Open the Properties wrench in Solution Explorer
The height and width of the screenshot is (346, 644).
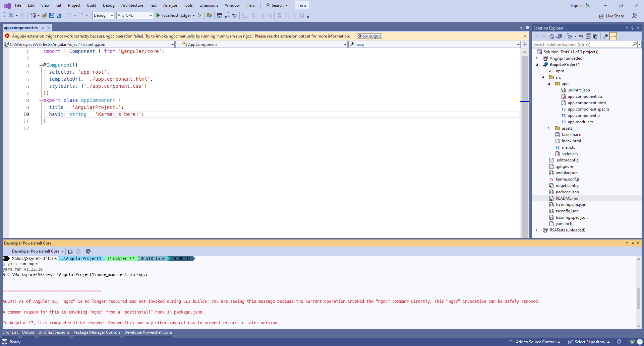606,36
